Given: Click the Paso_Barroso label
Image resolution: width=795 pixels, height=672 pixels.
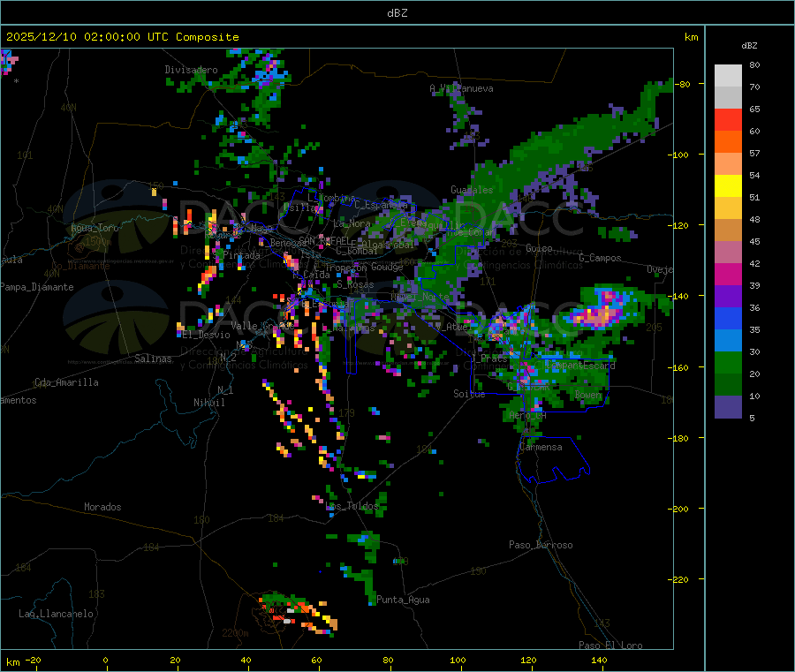Looking at the screenshot, I should coord(541,545).
